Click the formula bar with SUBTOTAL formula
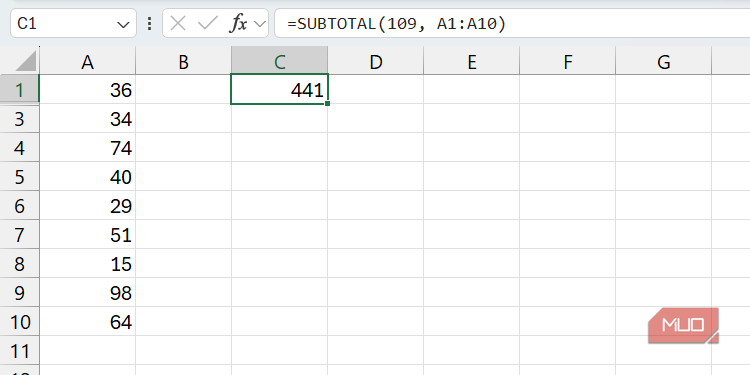The height and width of the screenshot is (375, 750). click(512, 23)
